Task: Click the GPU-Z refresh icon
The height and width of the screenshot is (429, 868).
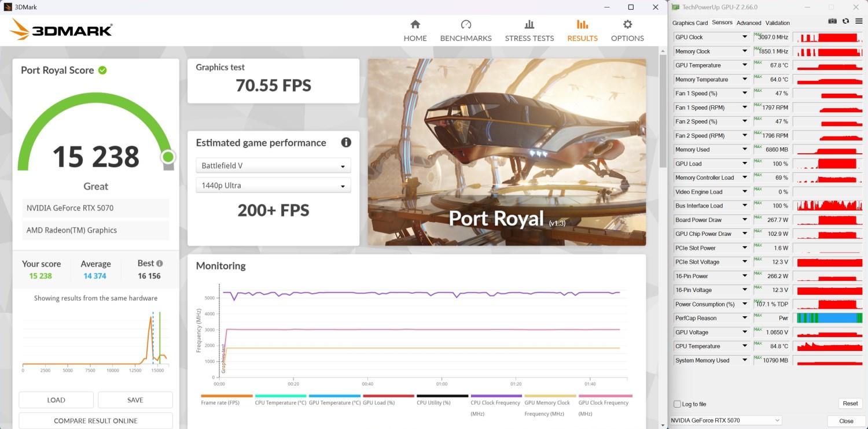Action: click(x=845, y=21)
